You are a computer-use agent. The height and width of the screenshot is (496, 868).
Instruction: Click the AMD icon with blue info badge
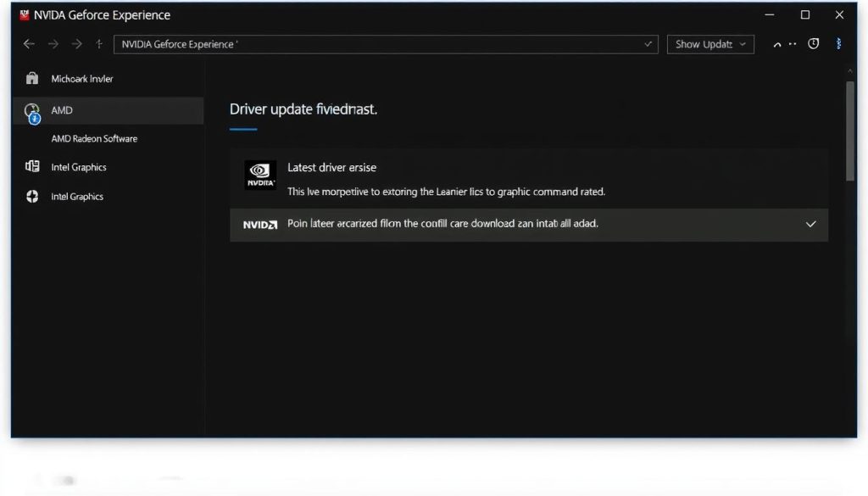click(x=32, y=112)
